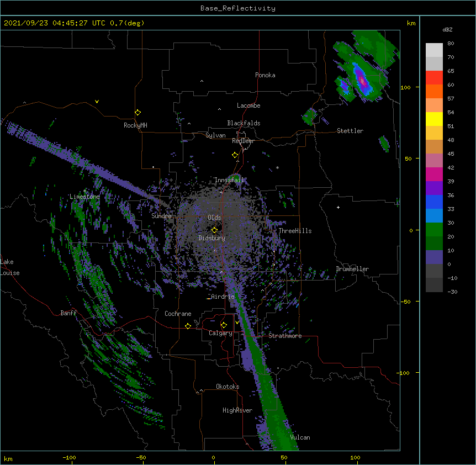
Task: Select the darkest gray -30 to -10 swatch
Action: pyautogui.click(x=434, y=285)
